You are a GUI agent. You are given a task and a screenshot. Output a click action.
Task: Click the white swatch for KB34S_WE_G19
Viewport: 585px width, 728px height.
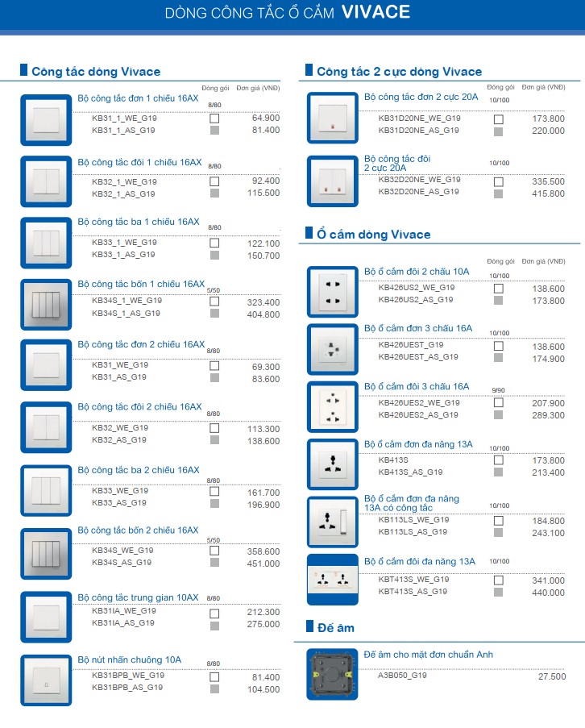pos(214,551)
